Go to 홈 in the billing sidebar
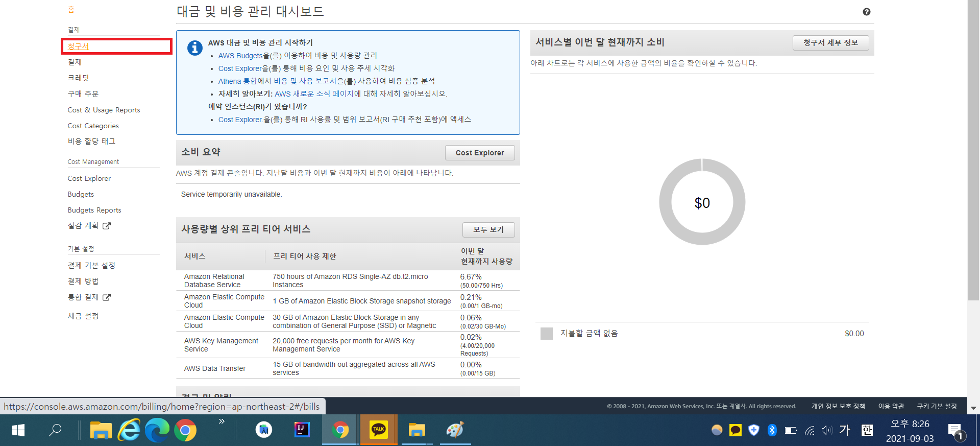 (x=71, y=10)
